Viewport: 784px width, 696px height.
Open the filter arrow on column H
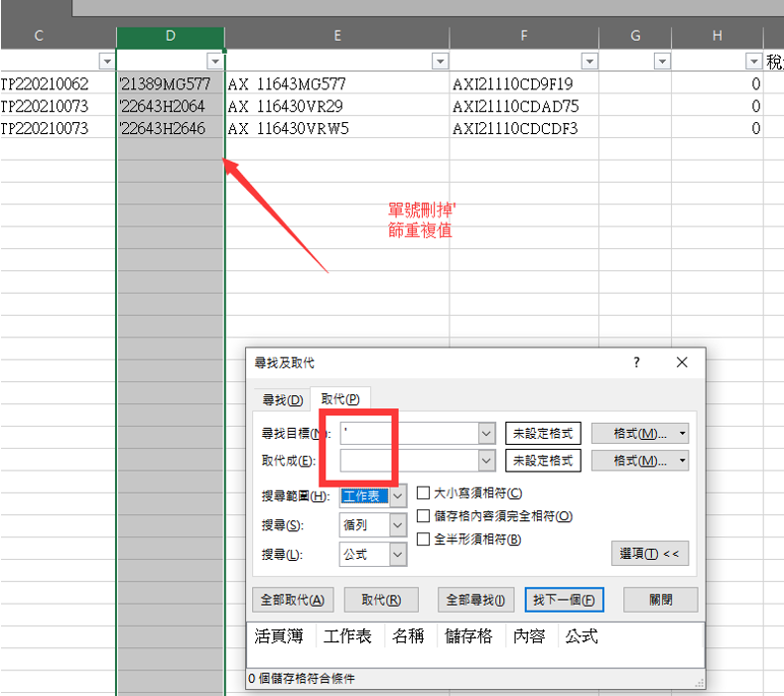[x=753, y=61]
